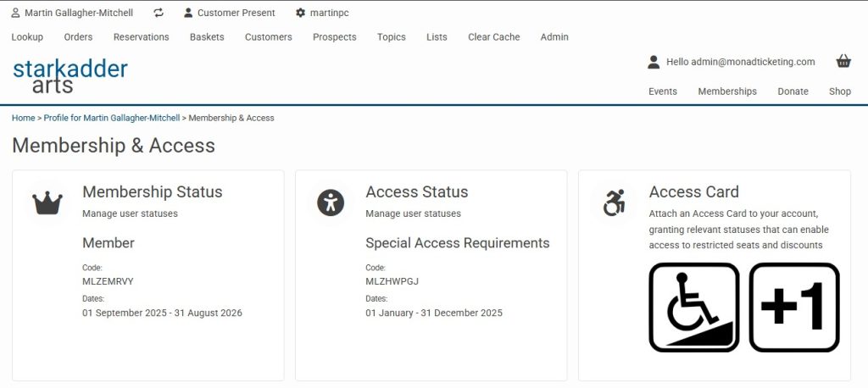Click the Access Status accessibility icon
The height and width of the screenshot is (388, 868).
331,202
